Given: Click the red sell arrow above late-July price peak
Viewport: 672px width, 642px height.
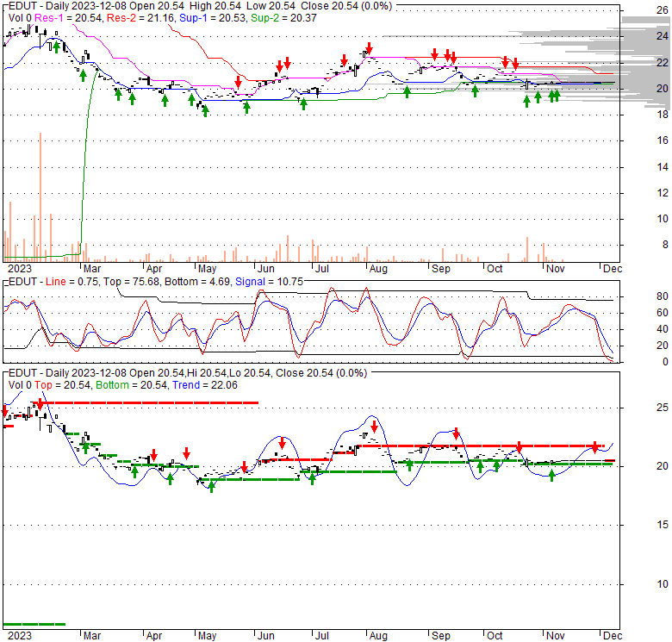Looking at the screenshot, I should [369, 47].
